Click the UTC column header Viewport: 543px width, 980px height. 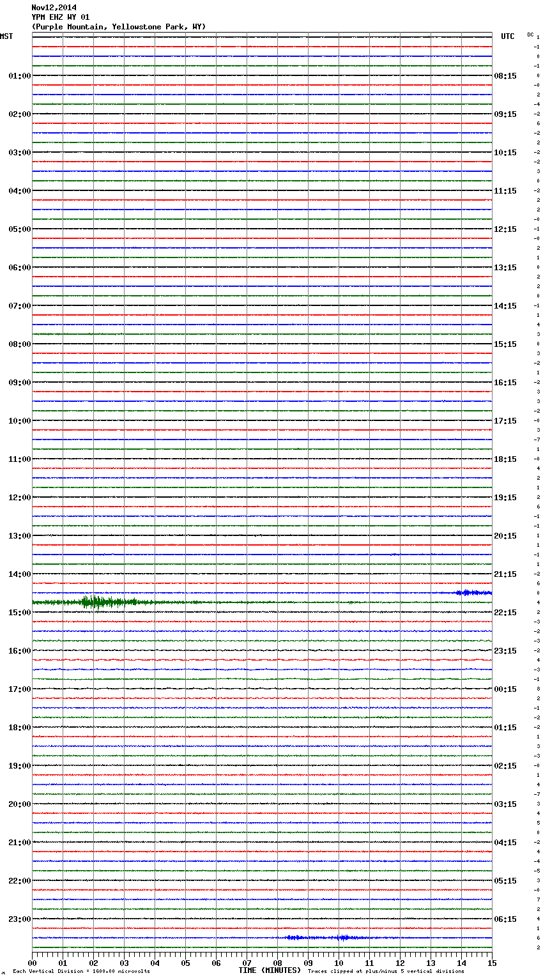click(508, 36)
